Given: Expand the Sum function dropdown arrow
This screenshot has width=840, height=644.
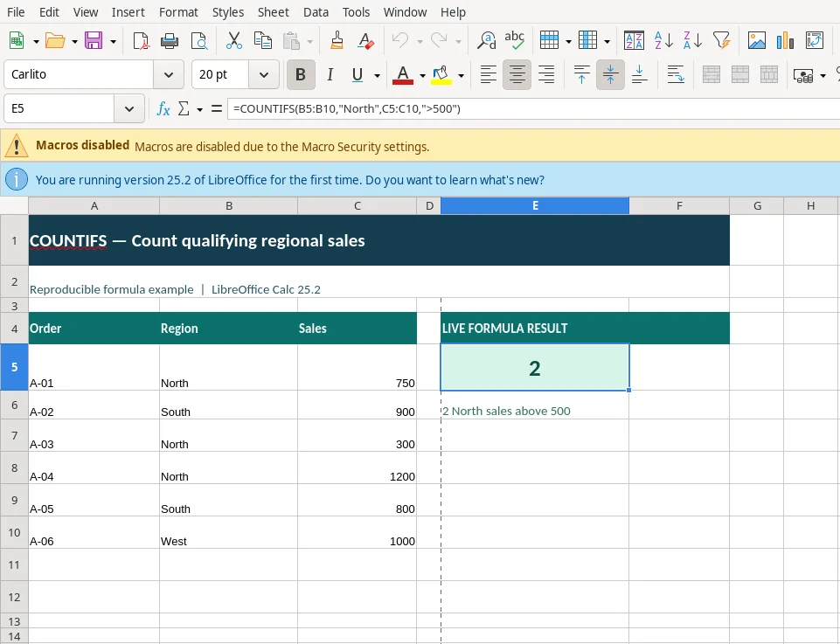Looking at the screenshot, I should (199, 109).
